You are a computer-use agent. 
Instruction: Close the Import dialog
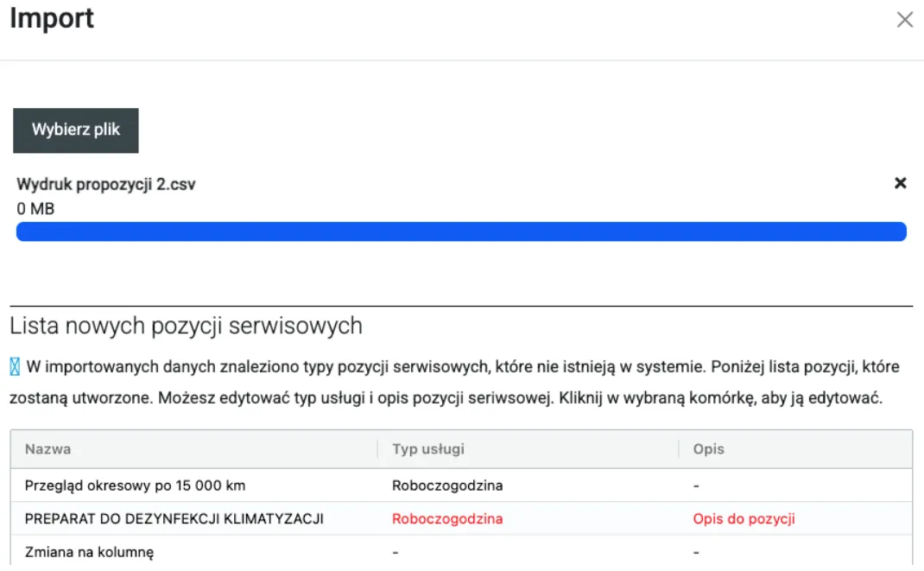(x=904, y=20)
